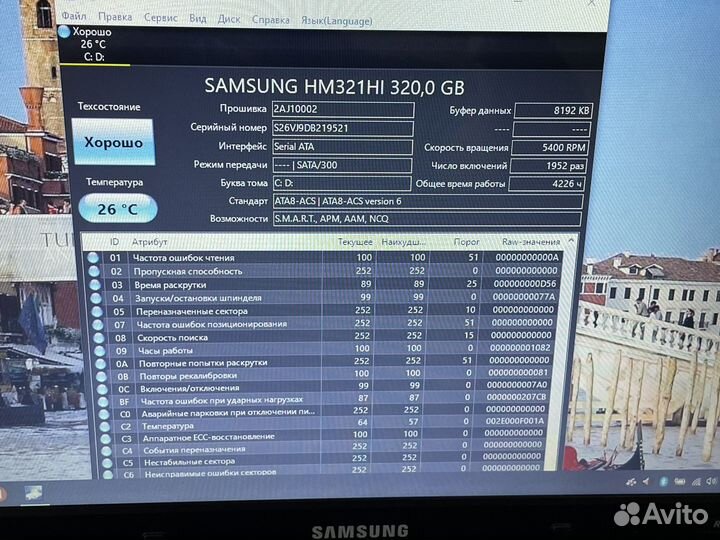Open the Вид menu
This screenshot has width=720, height=540.
pyautogui.click(x=197, y=18)
